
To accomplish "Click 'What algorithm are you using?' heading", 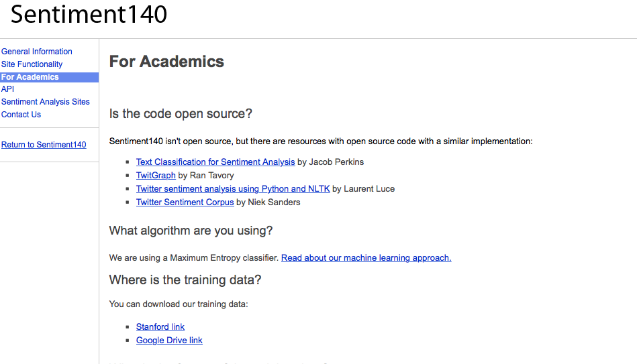I will [x=191, y=231].
